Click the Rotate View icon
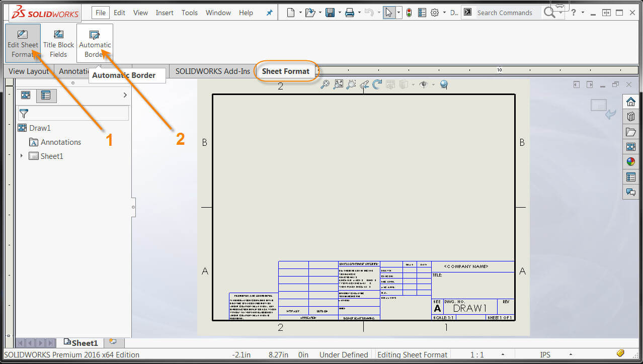Screen dimensions: 643x364 tap(377, 84)
